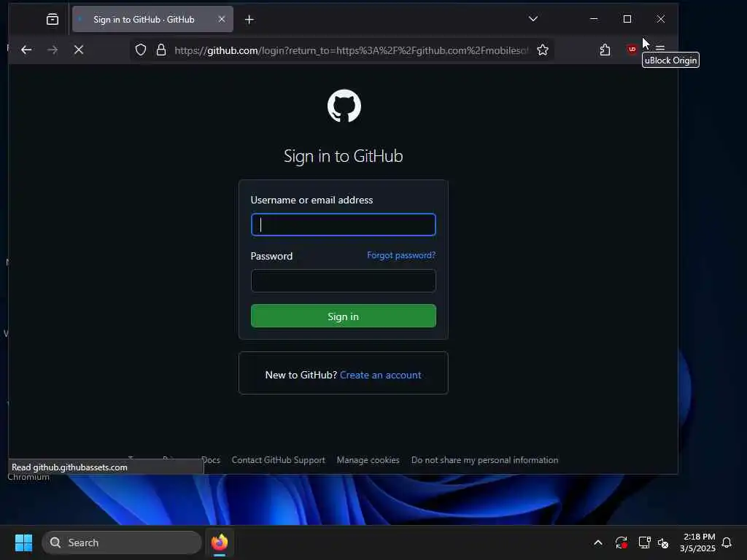Image resolution: width=747 pixels, height=560 pixels.
Task: Maximize the Firefox window
Action: (627, 19)
